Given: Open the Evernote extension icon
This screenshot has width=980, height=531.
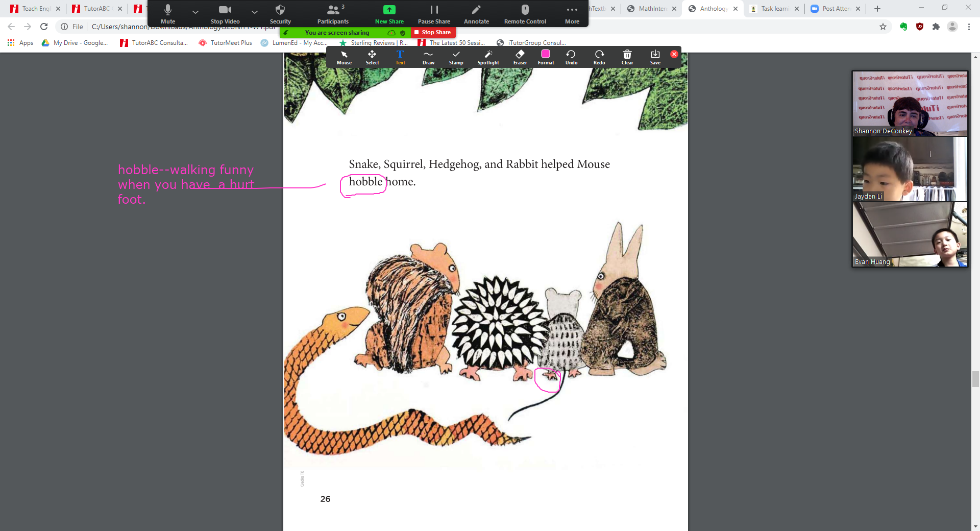Looking at the screenshot, I should 903,27.
